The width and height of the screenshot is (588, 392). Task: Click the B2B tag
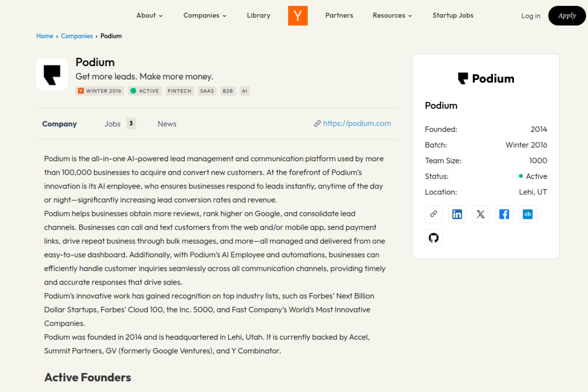coord(228,91)
